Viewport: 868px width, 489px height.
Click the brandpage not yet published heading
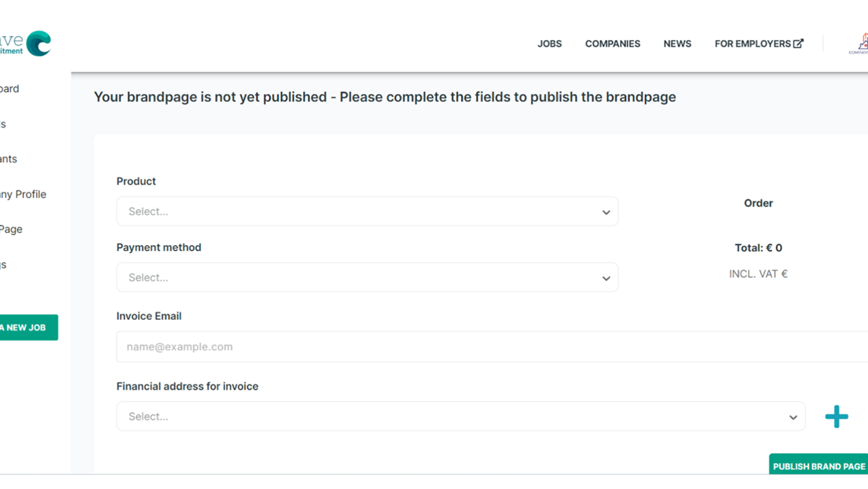(x=385, y=97)
